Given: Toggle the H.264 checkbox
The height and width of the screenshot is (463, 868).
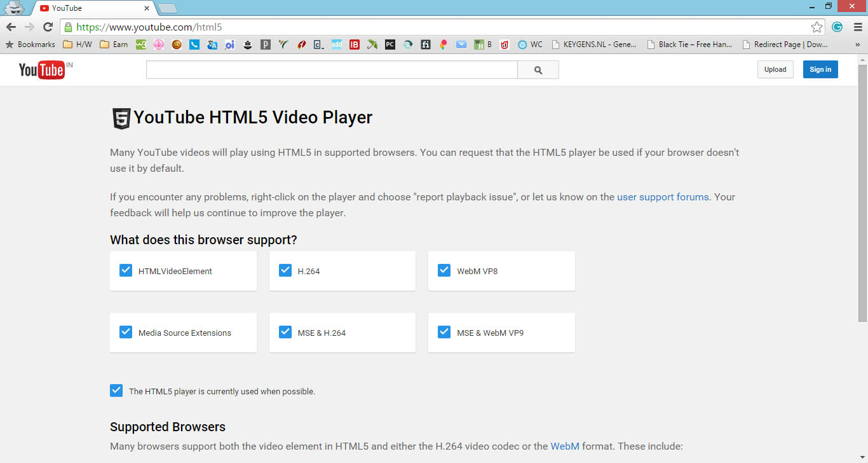Looking at the screenshot, I should [x=285, y=271].
